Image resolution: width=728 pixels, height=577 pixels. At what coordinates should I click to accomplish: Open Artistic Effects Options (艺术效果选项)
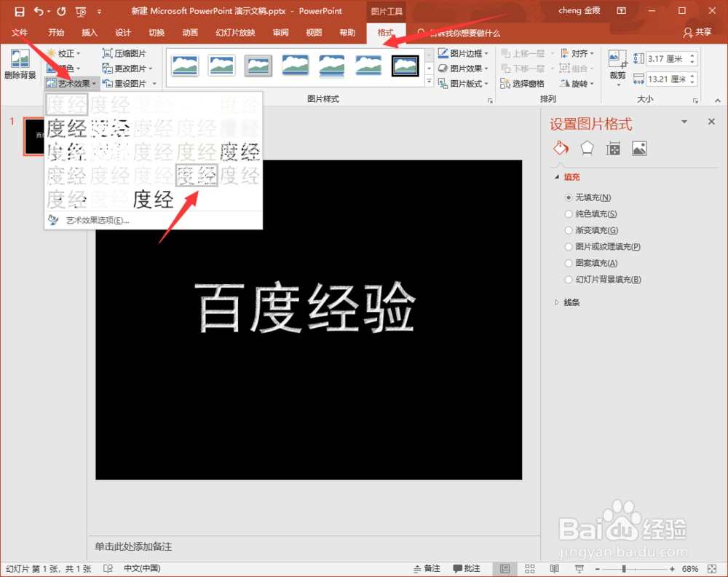pos(153,220)
